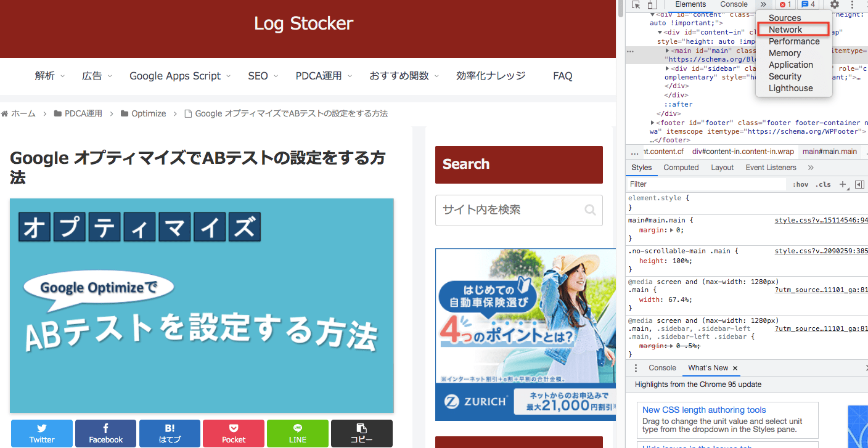
Task: Open the more DevTools tabs chevron
Action: pyautogui.click(x=763, y=4)
